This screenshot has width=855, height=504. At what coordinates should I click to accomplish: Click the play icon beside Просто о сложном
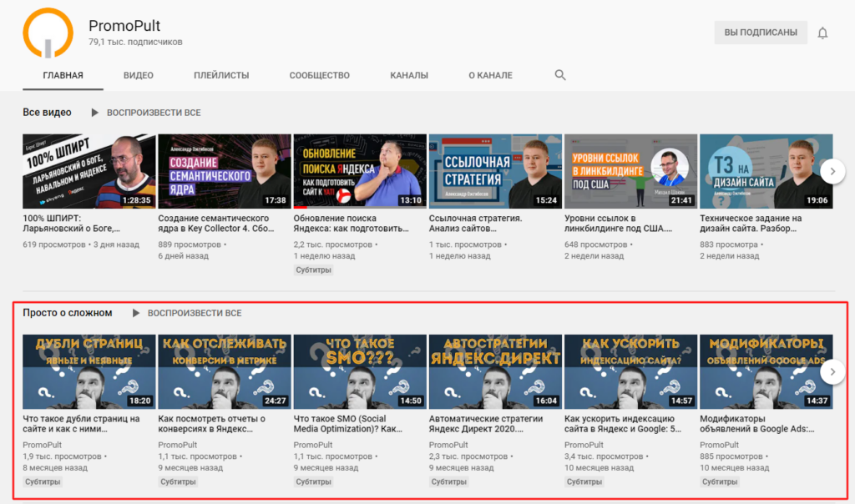coord(136,313)
